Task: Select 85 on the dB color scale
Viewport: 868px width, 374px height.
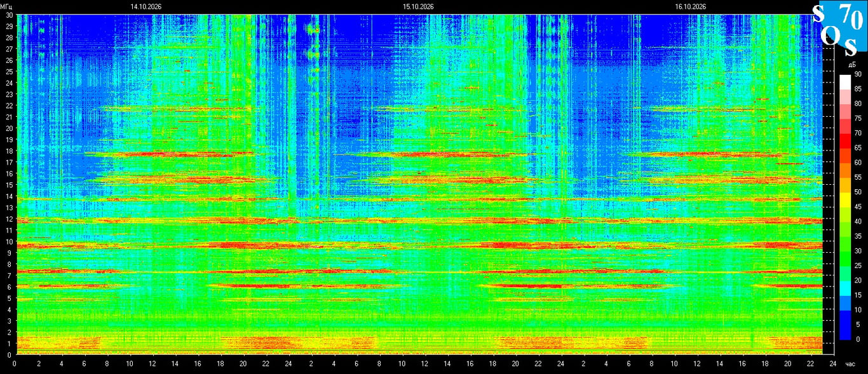Action: [x=858, y=89]
